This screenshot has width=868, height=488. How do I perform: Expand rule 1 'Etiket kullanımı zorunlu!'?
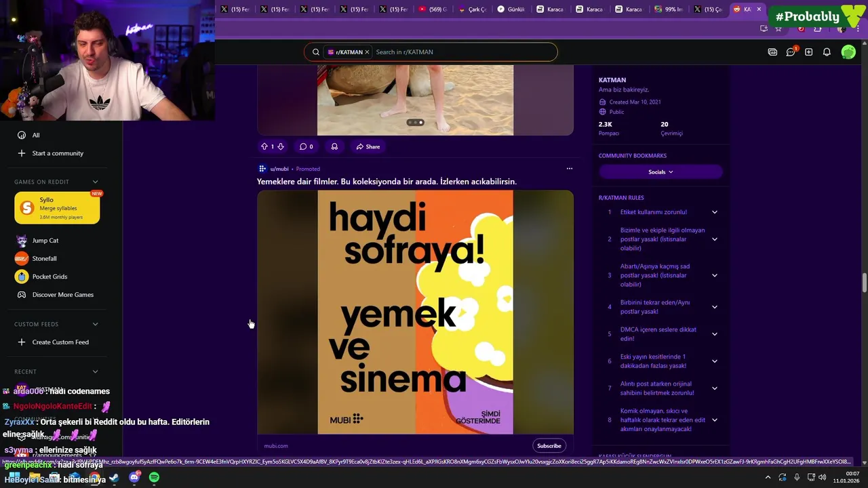point(714,212)
